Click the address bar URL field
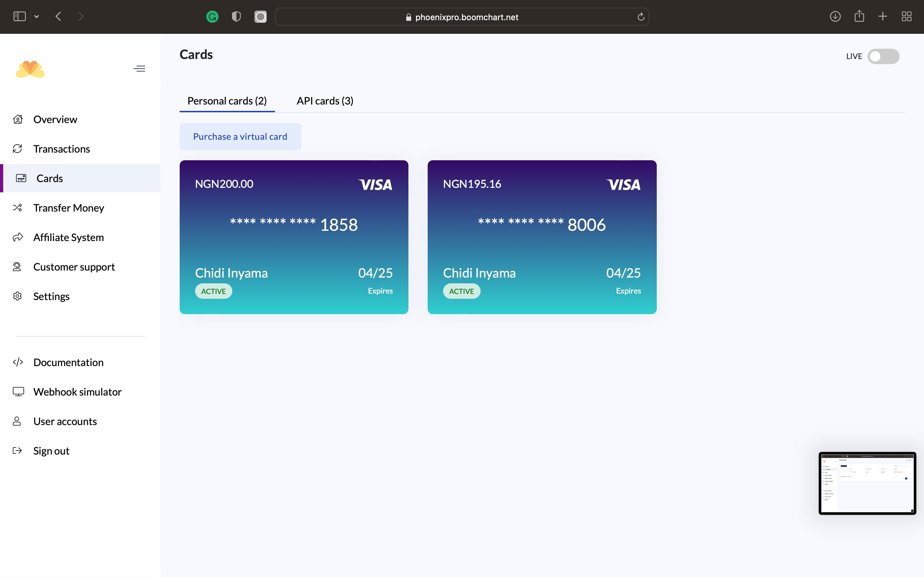Image resolution: width=924 pixels, height=577 pixels. (x=461, y=17)
